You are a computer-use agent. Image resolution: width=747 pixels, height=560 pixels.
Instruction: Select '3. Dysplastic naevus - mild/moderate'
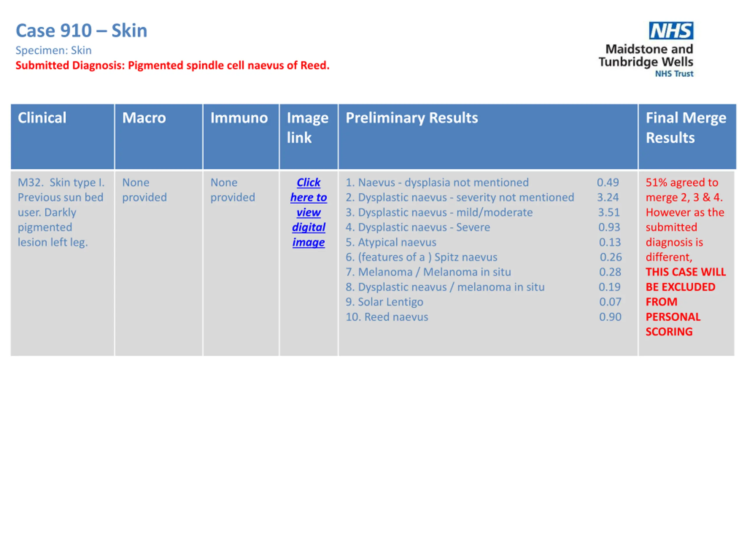[x=439, y=212]
